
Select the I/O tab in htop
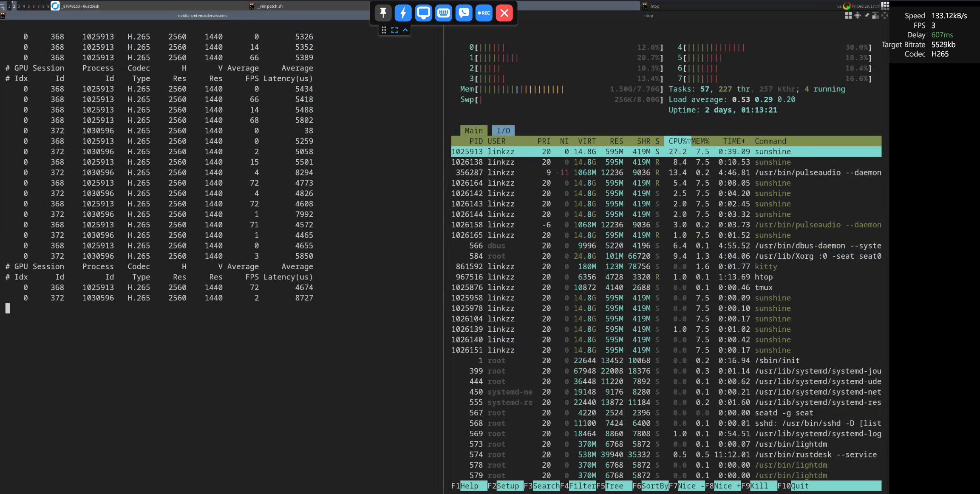coord(503,130)
